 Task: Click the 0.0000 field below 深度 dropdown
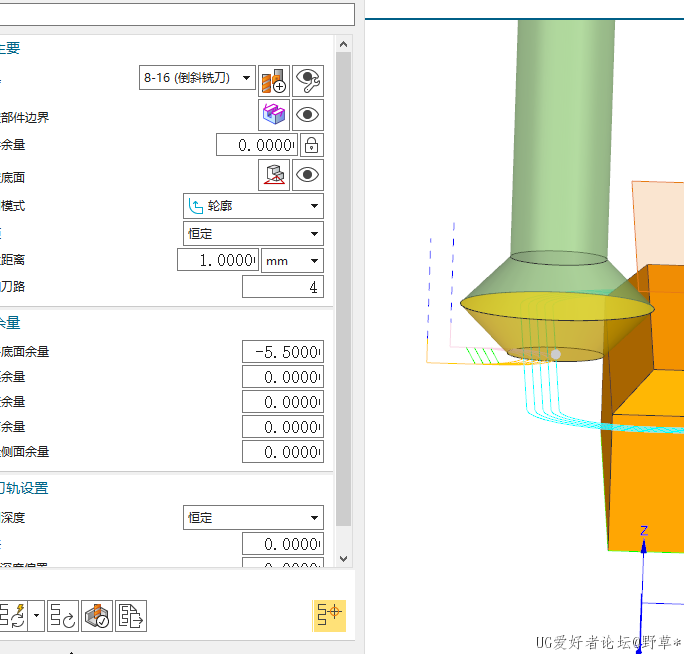[283, 544]
